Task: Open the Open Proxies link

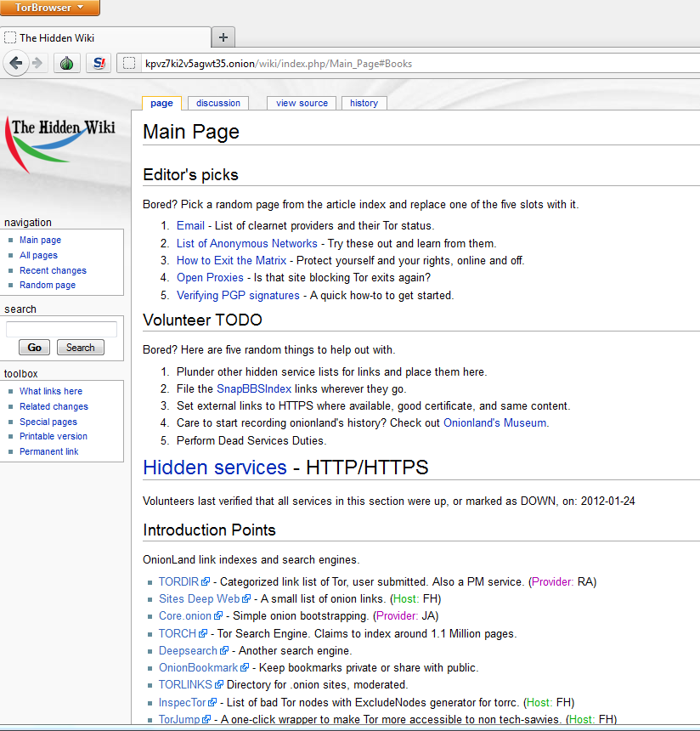Action: coord(210,277)
